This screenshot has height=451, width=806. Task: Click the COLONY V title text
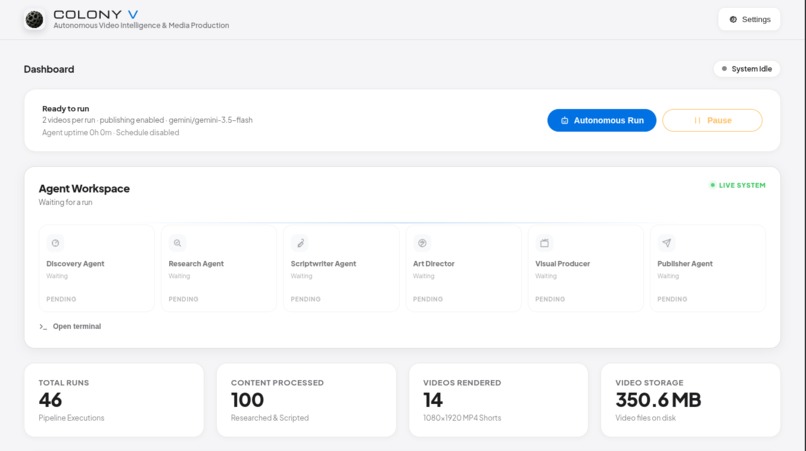pos(96,14)
